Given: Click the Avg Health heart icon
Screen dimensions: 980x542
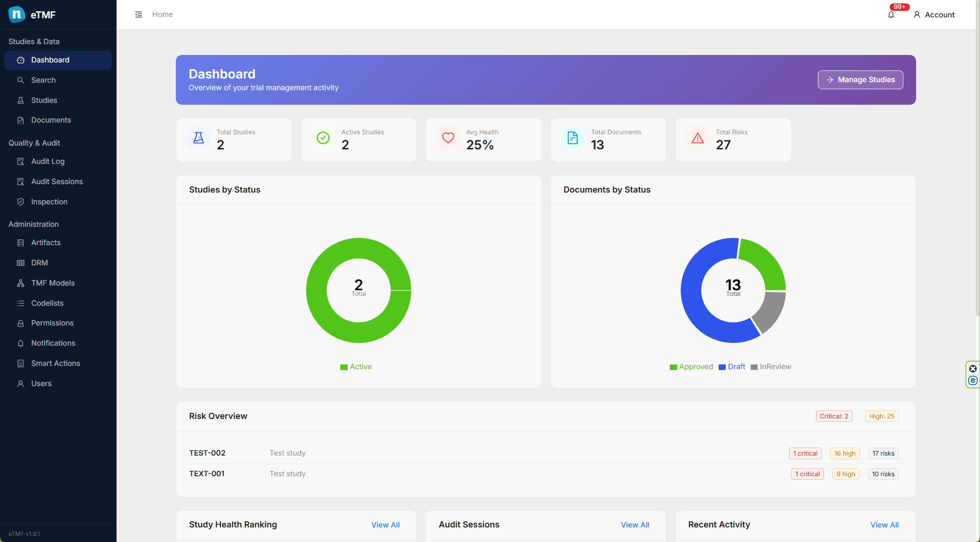Looking at the screenshot, I should tap(448, 138).
